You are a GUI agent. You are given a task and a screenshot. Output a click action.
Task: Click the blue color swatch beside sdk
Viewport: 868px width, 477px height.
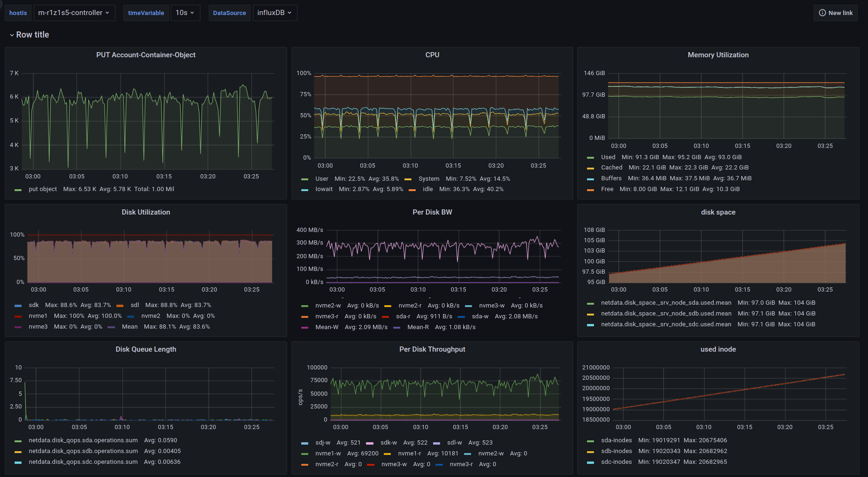click(18, 306)
